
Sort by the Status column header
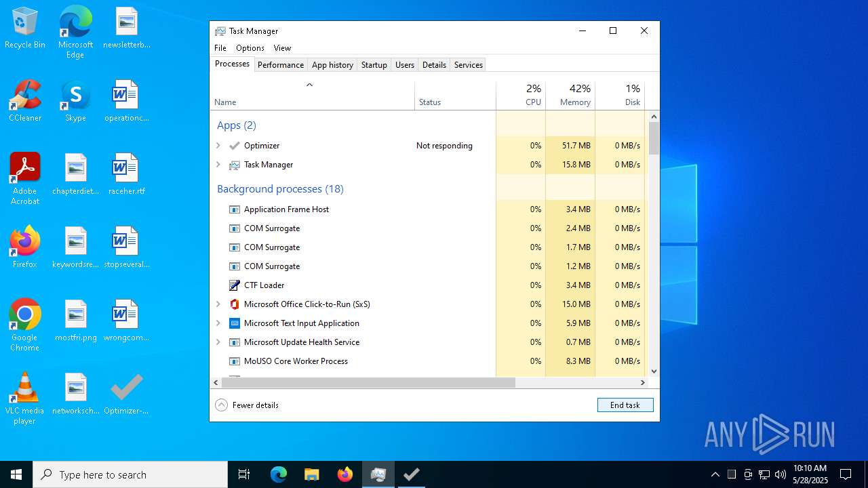coord(455,96)
